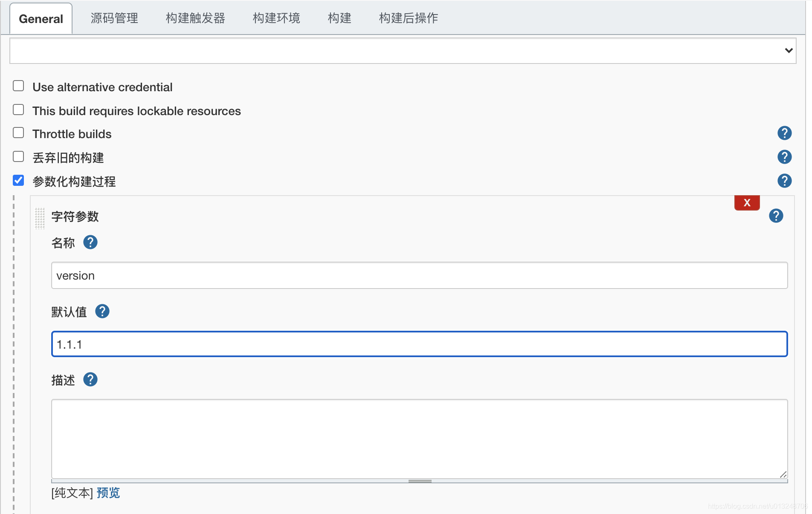Open the 构建触发器 tab
The image size is (812, 514).
(195, 18)
